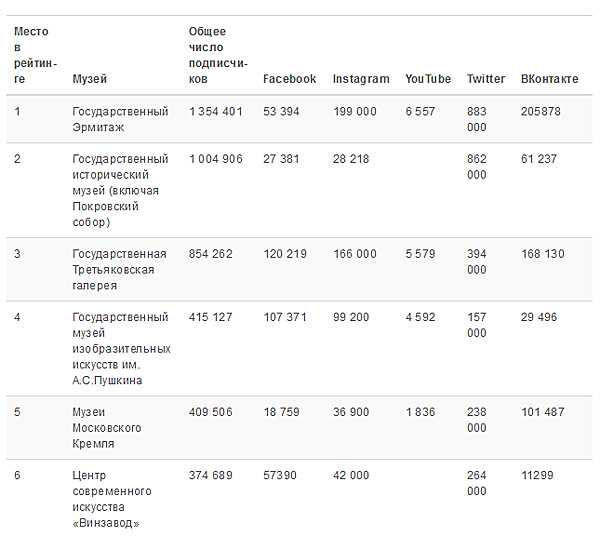The width and height of the screenshot is (600, 536).
Task: Click the total subscribers value 1 354 401
Action: coord(216,111)
